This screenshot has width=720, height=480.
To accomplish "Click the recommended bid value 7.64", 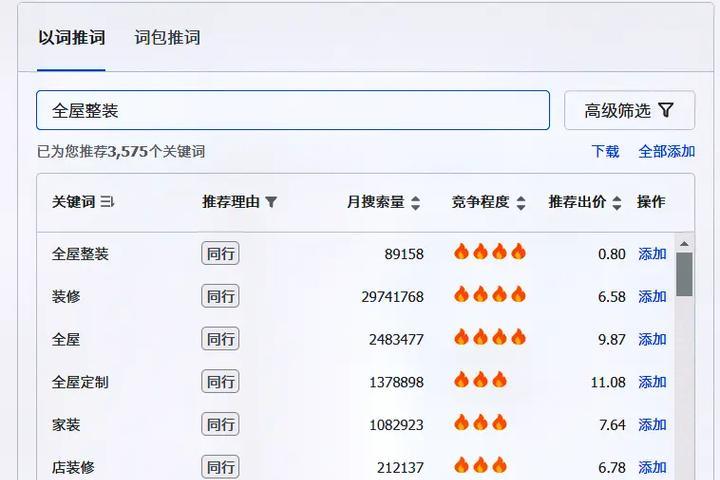I will pos(612,425).
